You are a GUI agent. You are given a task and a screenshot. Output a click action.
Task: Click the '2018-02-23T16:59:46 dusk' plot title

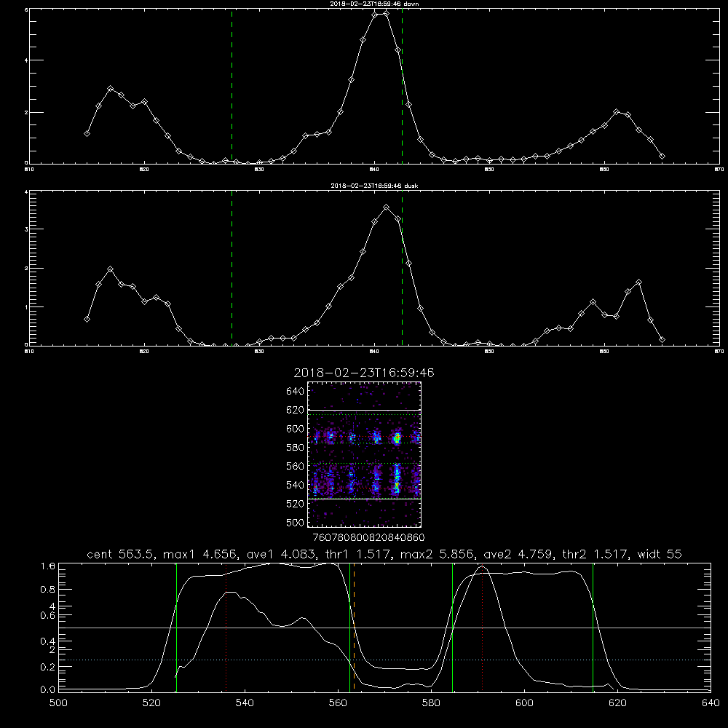[374, 186]
